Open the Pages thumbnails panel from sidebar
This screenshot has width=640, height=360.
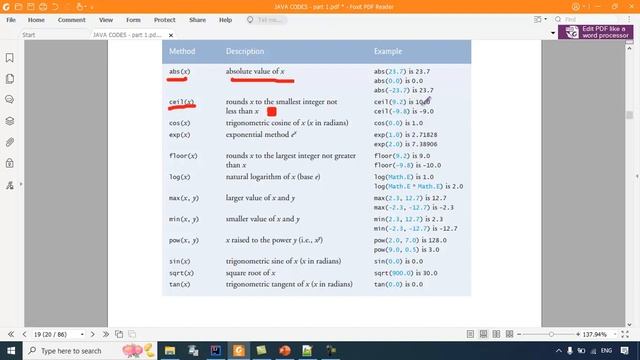pos(10,78)
